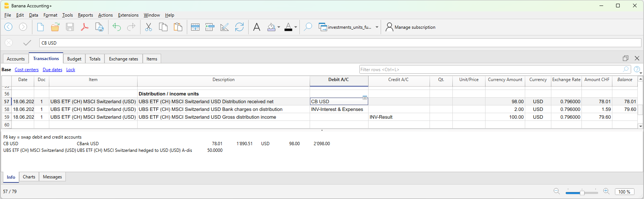
Task: Click the Manage subscription user icon
Action: pyautogui.click(x=389, y=27)
